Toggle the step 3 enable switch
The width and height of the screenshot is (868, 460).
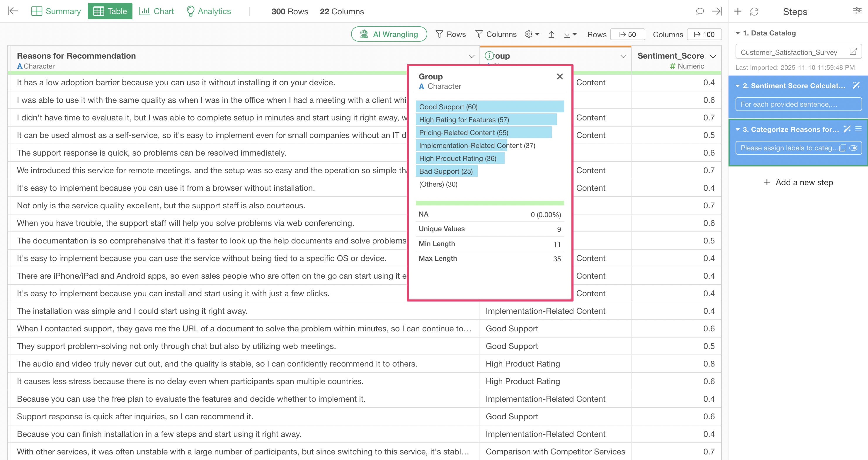[853, 148]
